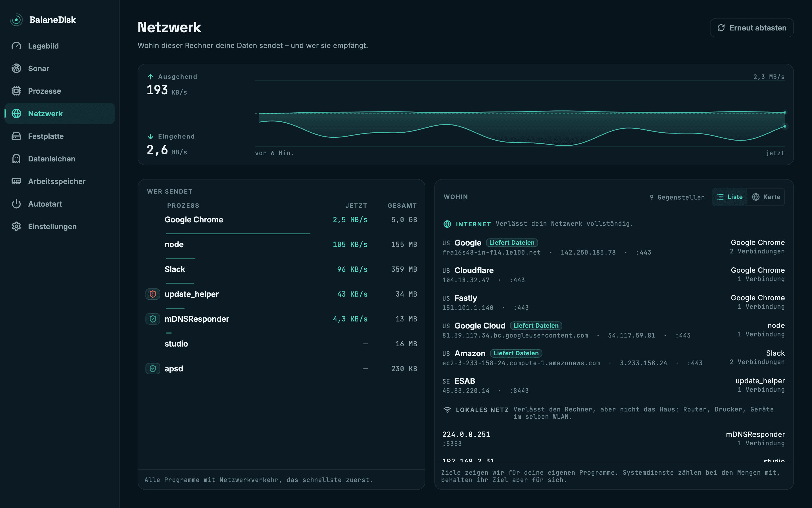Click the Erneut abtasten button
This screenshot has height=508, width=812.
point(752,28)
